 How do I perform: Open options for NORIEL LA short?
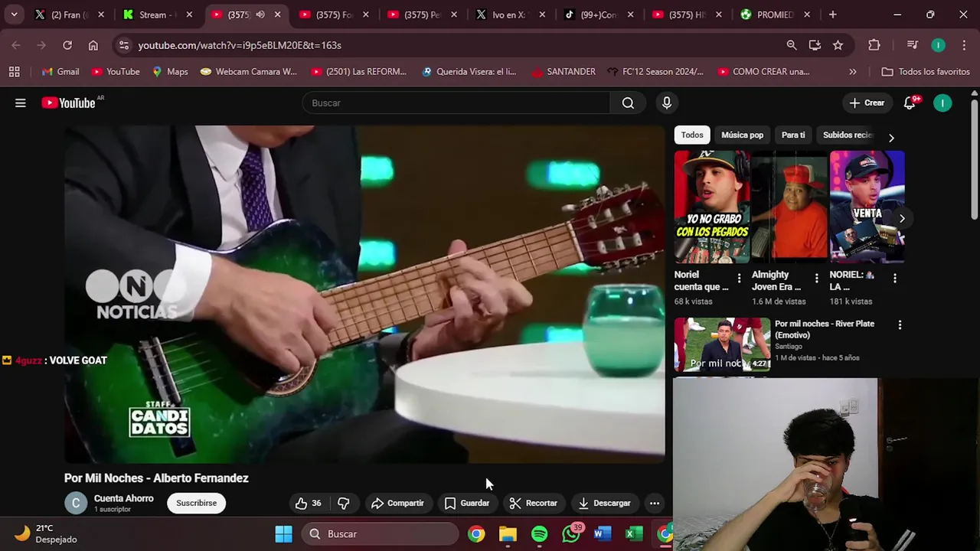pos(894,279)
